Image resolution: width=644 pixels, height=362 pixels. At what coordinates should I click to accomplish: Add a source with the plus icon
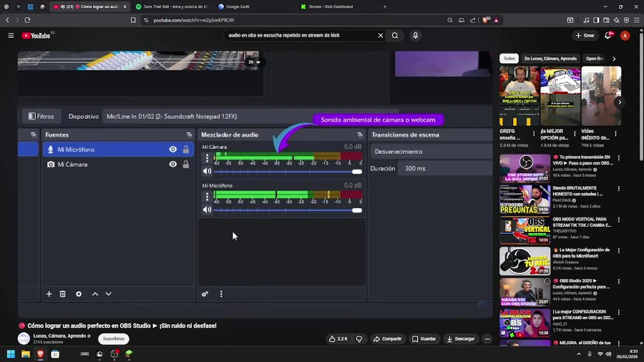tap(49, 294)
